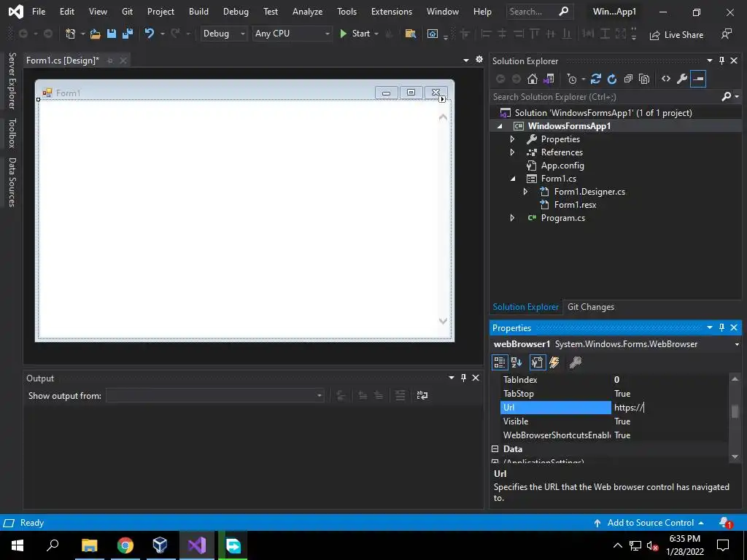The height and width of the screenshot is (560, 747).
Task: Expand the Properties node in Solution Explorer
Action: (x=513, y=139)
